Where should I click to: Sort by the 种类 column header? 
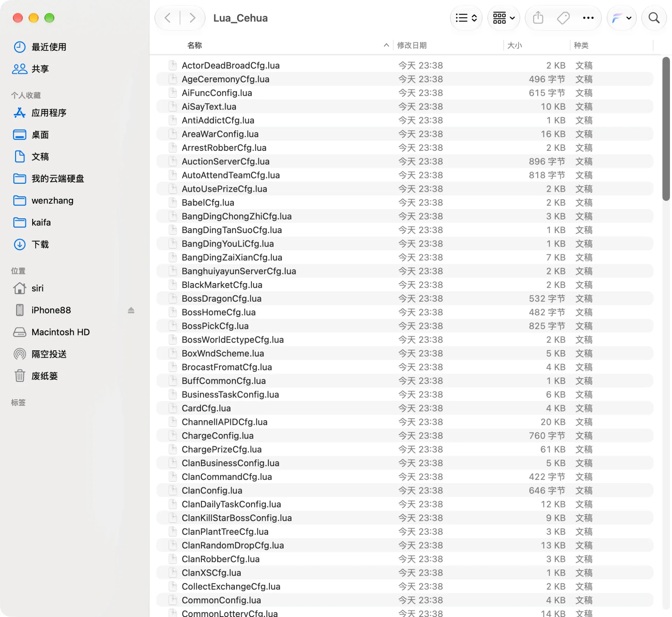coord(581,45)
